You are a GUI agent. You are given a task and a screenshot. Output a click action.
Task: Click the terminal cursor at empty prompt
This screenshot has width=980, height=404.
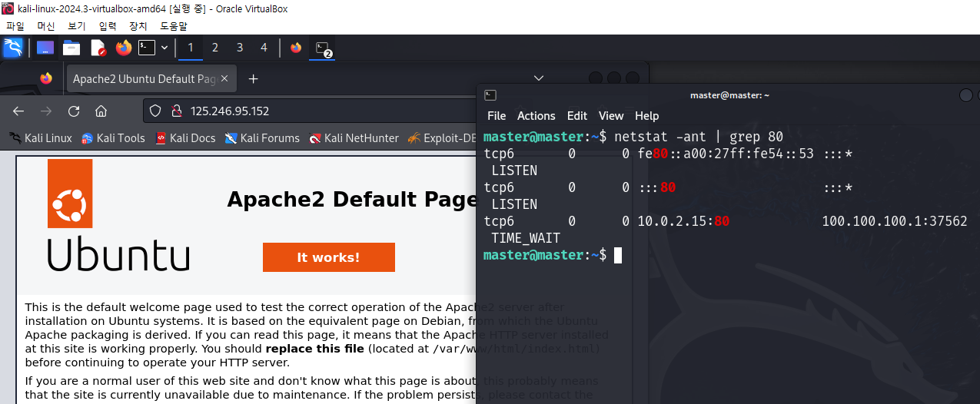(x=618, y=255)
